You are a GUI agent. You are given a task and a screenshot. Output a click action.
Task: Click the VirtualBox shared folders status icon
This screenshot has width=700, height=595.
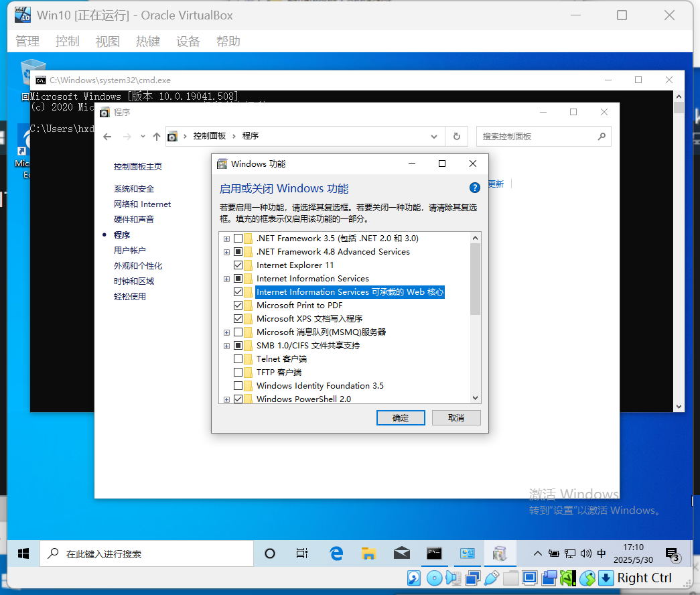(510, 578)
